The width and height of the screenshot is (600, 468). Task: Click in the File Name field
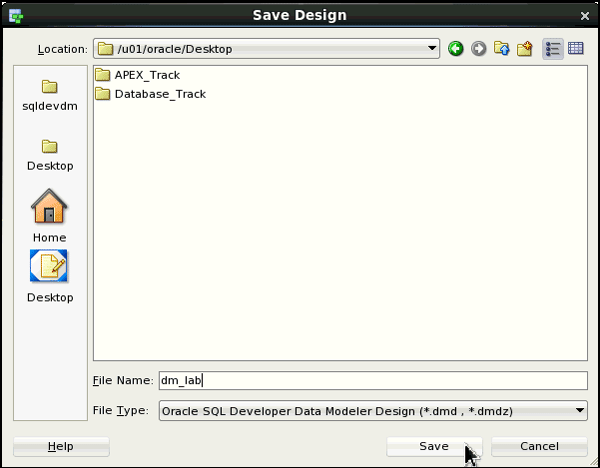373,380
